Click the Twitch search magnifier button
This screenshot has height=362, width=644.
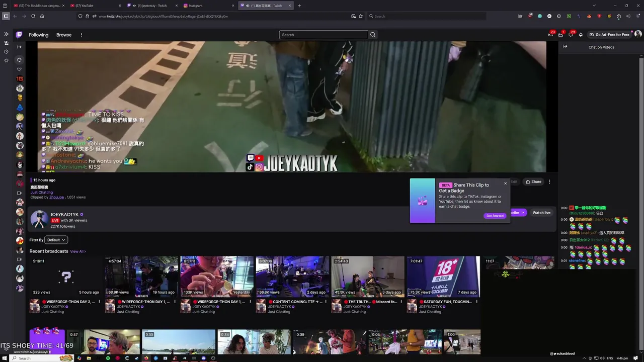373,35
